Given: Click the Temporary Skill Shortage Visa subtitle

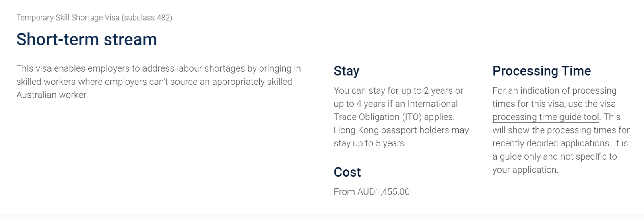Looking at the screenshot, I should [94, 18].
